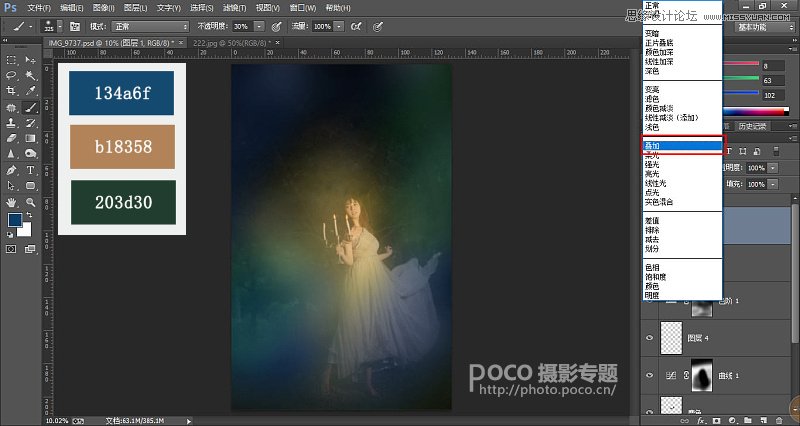Toggle Quick Mask mode

[x=11, y=249]
